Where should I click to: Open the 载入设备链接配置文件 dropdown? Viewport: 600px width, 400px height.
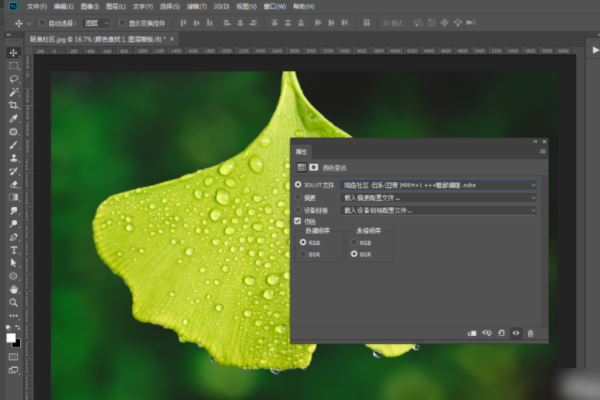pyautogui.click(x=439, y=211)
